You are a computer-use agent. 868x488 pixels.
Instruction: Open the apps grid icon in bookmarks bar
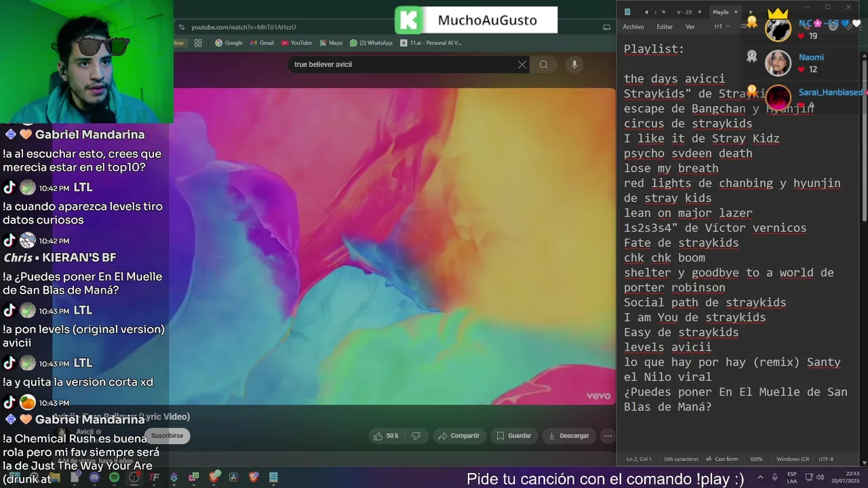(x=198, y=43)
